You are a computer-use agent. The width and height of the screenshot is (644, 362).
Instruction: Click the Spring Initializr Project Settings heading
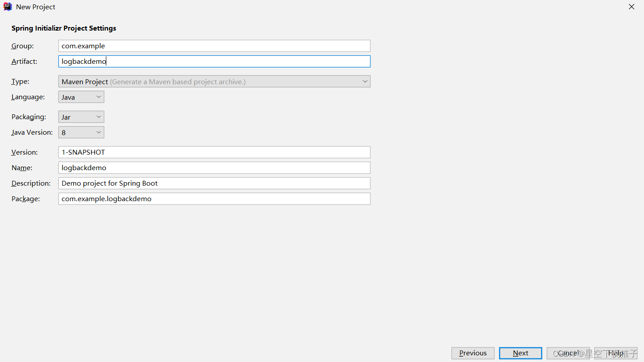64,28
